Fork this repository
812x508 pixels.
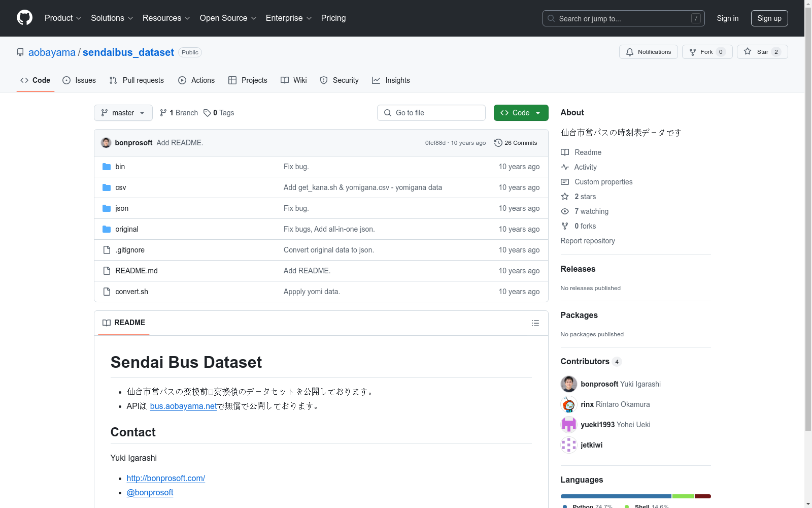(707, 52)
